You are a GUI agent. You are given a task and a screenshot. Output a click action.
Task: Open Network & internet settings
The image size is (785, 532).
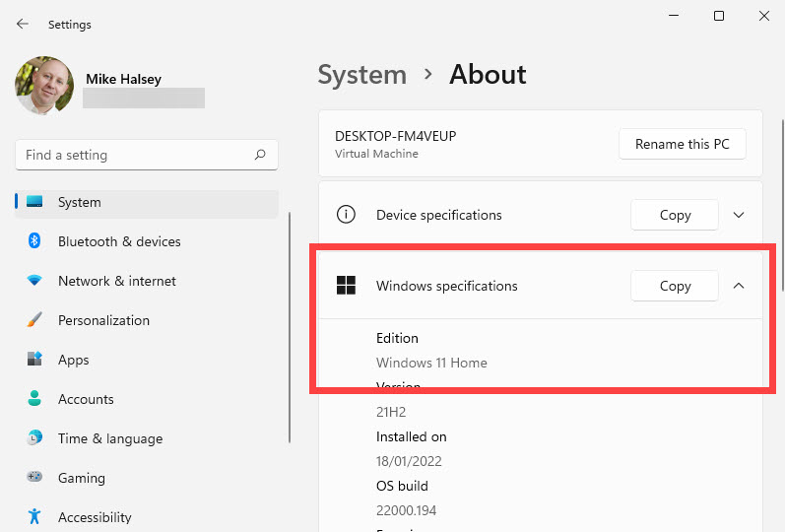146,281
